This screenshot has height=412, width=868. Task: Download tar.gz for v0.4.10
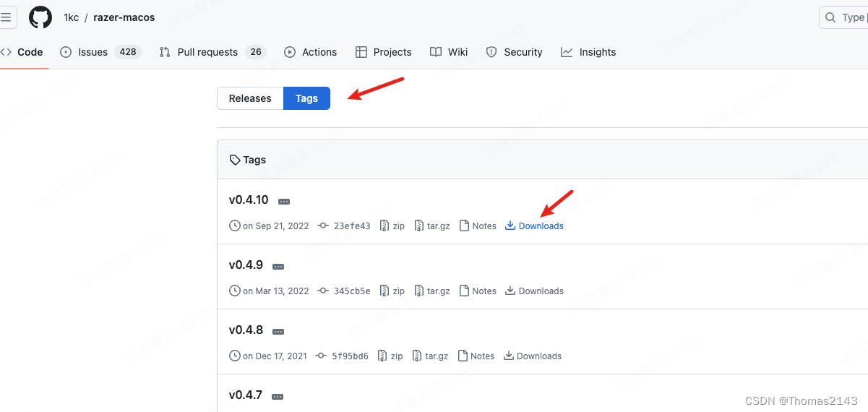point(432,226)
